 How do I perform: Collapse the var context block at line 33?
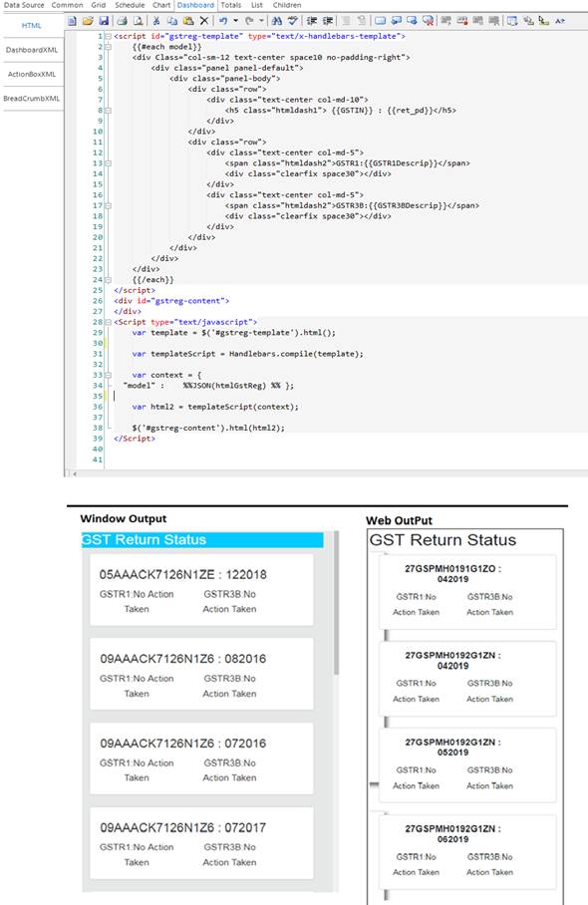pyautogui.click(x=108, y=375)
